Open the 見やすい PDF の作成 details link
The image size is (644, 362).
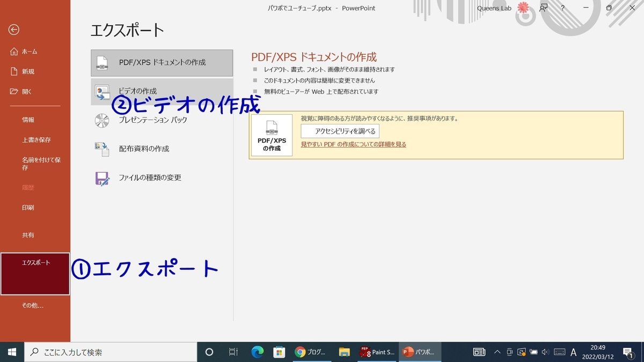coord(353,144)
